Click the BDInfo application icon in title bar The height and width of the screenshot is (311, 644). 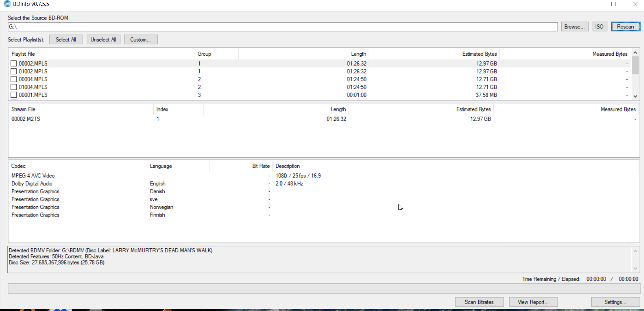[x=7, y=4]
